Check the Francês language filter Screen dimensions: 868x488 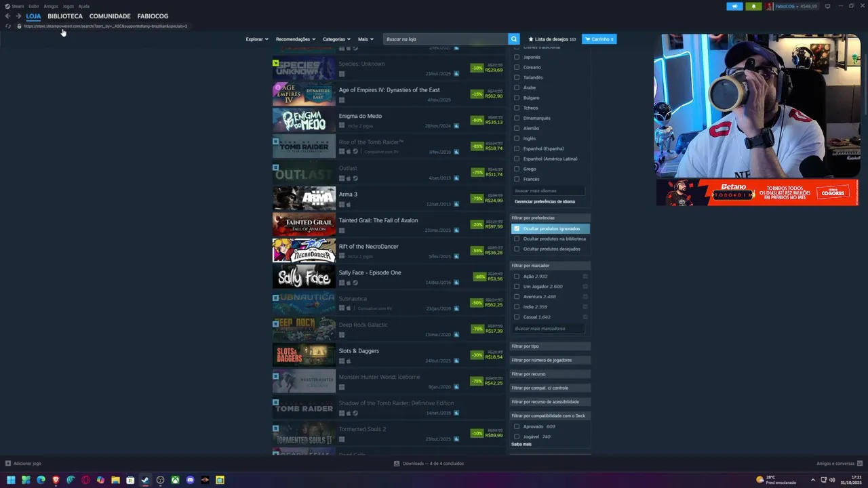517,179
